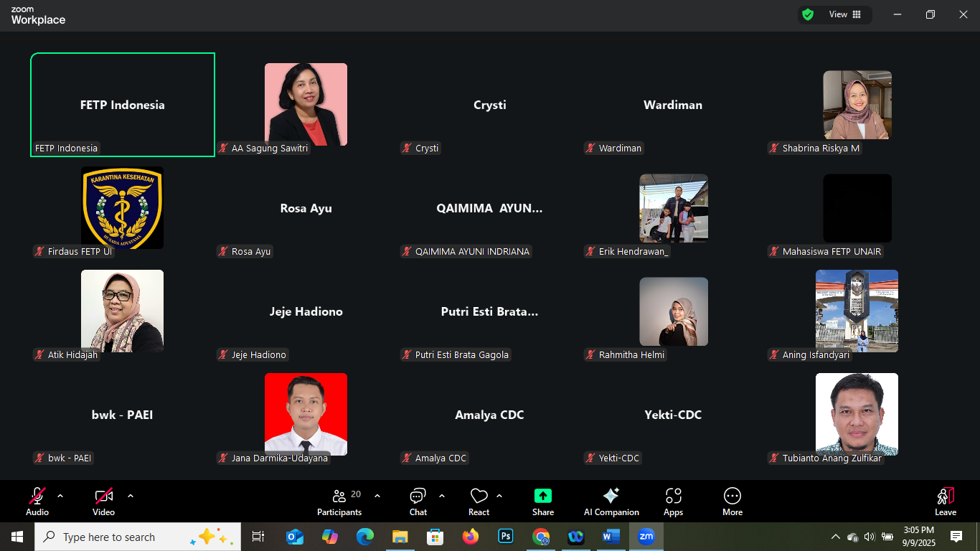
Task: Click muted mic icon beside Amalya CDC
Action: click(407, 458)
